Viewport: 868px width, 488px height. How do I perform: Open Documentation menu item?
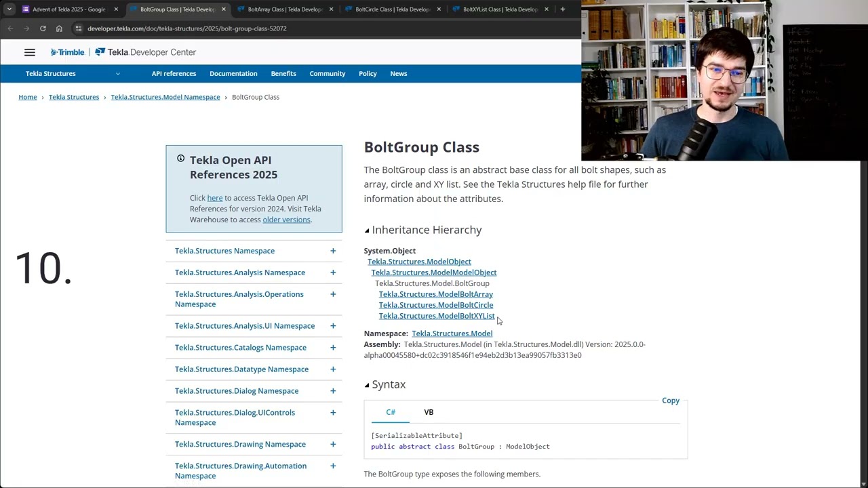tap(233, 73)
